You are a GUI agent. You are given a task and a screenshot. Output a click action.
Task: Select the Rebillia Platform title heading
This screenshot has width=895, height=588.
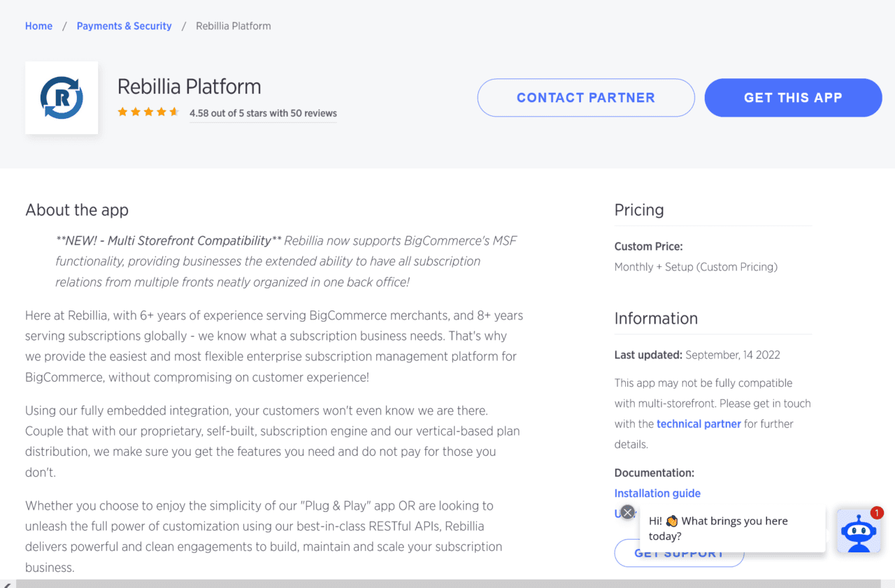coord(189,86)
